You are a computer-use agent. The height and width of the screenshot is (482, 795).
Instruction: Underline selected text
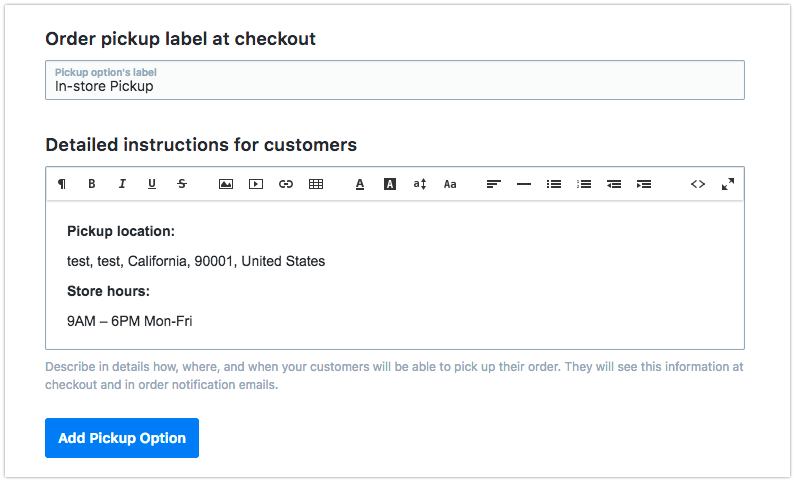(x=152, y=184)
